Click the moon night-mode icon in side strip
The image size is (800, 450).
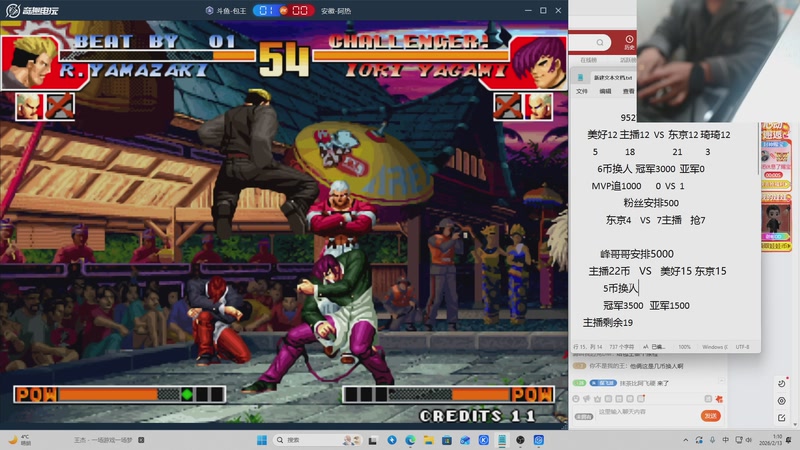pyautogui.click(x=782, y=384)
